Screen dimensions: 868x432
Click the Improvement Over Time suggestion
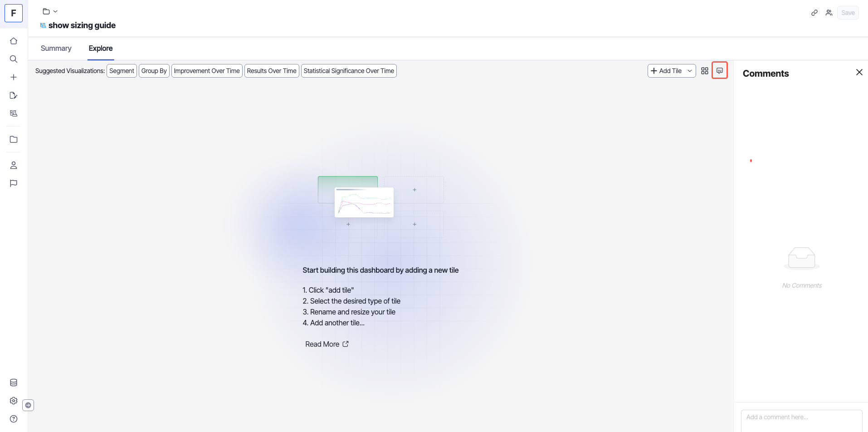[x=207, y=71]
